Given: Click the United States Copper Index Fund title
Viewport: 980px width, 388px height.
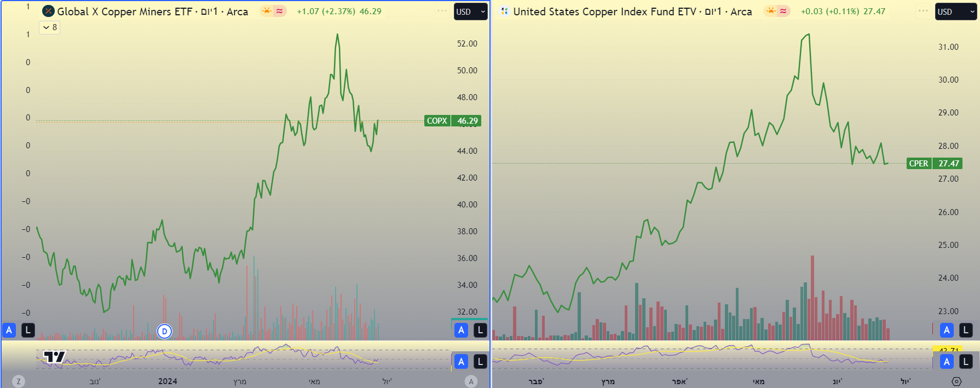Looking at the screenshot, I should (x=604, y=11).
